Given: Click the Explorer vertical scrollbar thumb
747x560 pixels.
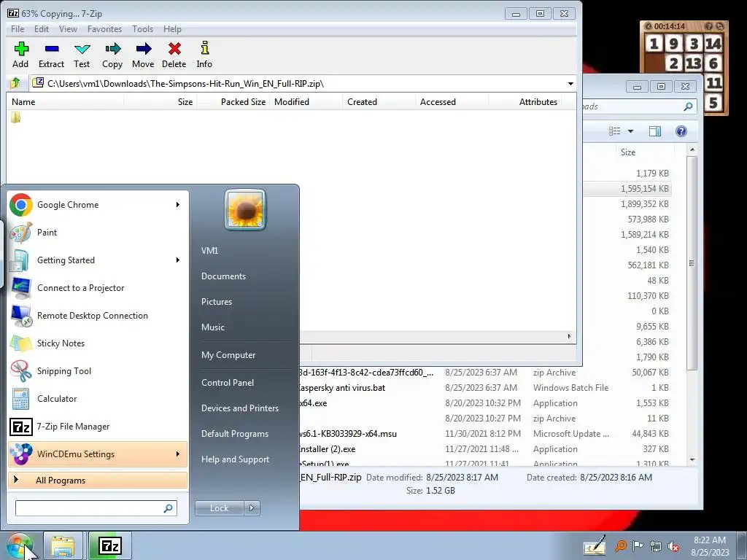Looking at the screenshot, I should 692,262.
